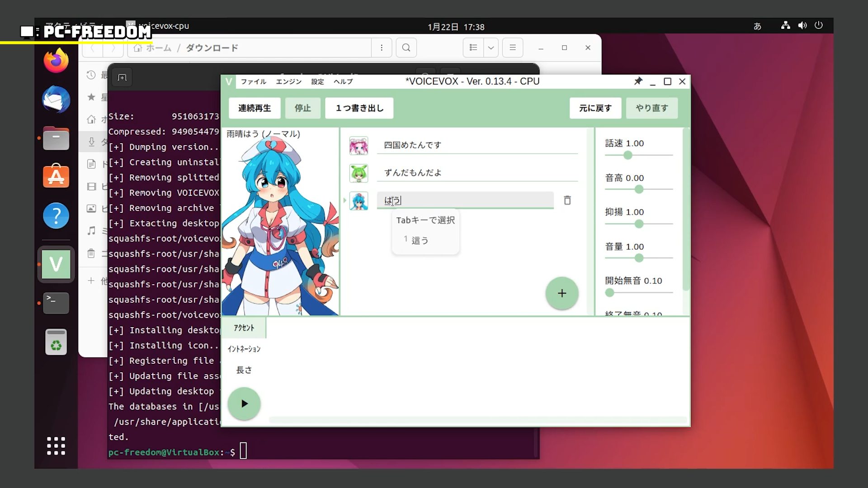Delete the current text line with trash icon
The image size is (868, 488).
(567, 200)
